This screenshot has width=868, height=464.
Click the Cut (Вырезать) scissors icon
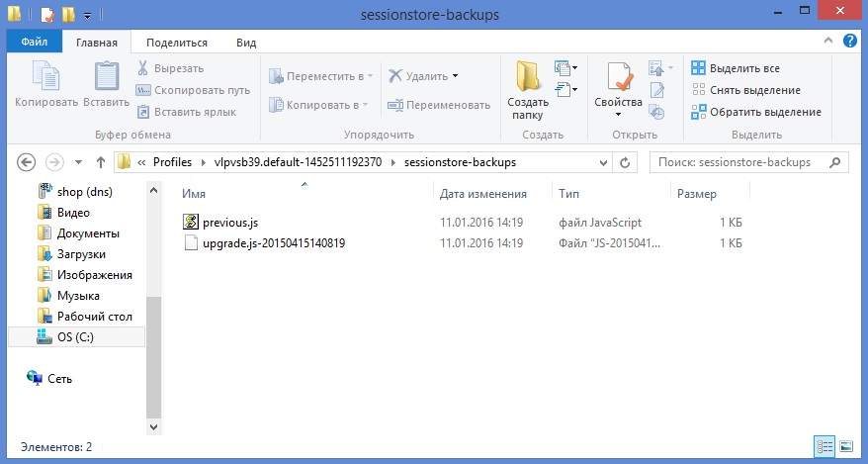[x=143, y=68]
